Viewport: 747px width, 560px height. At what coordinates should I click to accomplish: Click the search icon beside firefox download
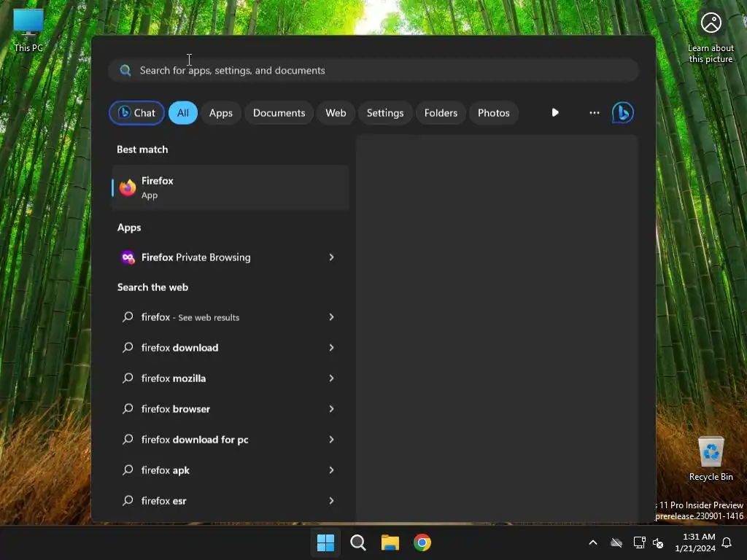128,348
